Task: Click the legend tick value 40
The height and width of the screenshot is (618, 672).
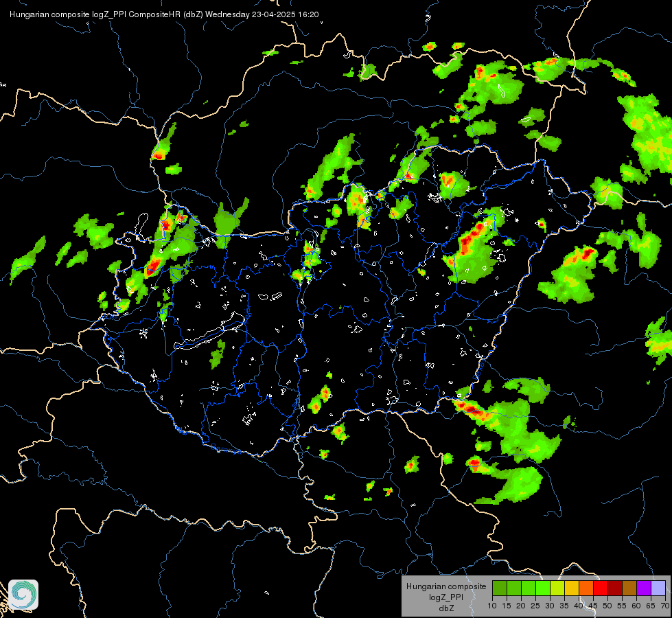Action: click(579, 606)
